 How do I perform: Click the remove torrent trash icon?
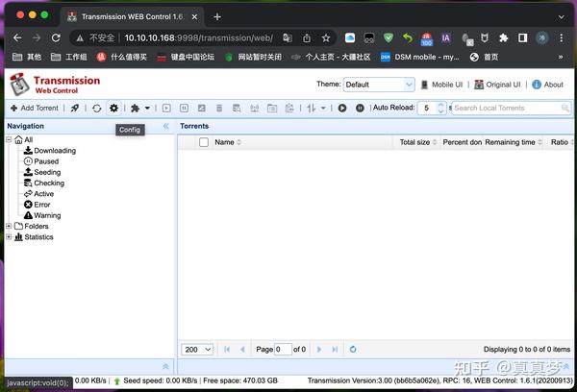[x=219, y=109]
